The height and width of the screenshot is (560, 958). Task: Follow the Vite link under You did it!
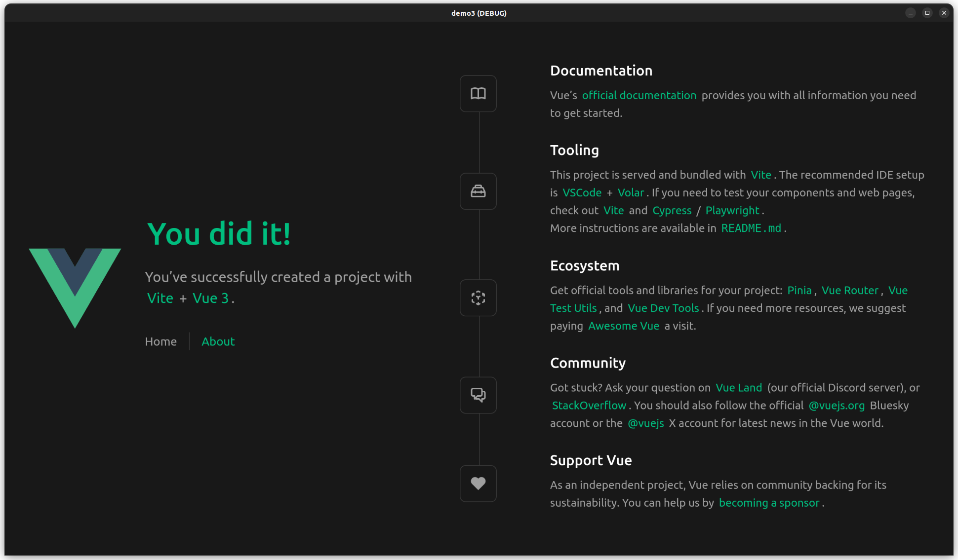click(160, 298)
